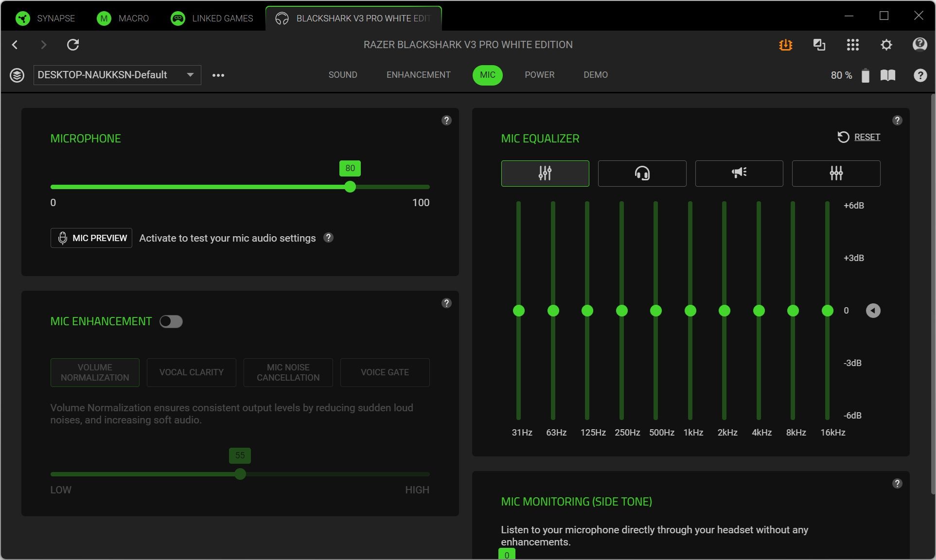
Task: Select the broadcast megaphone equalizer preset
Action: click(x=739, y=173)
